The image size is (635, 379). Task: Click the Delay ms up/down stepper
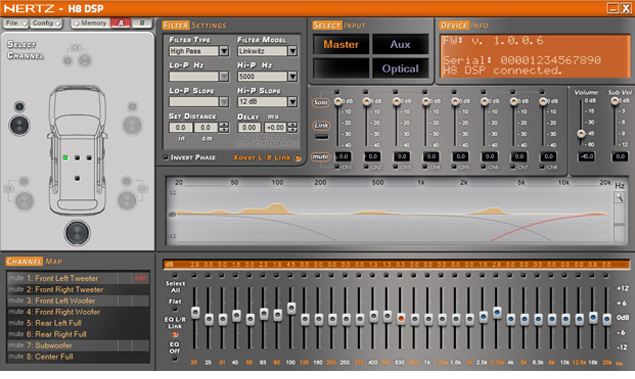point(292,128)
